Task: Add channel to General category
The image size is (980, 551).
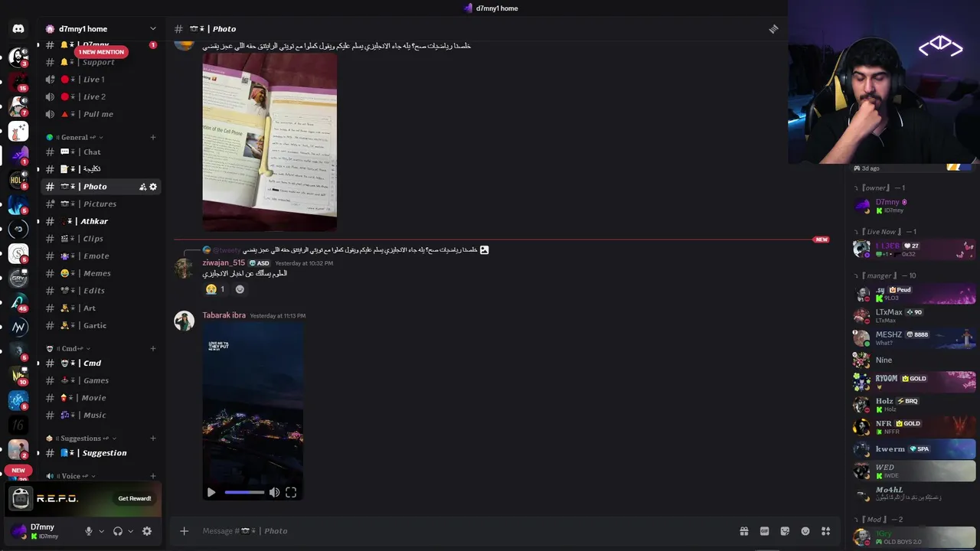Action: (153, 138)
